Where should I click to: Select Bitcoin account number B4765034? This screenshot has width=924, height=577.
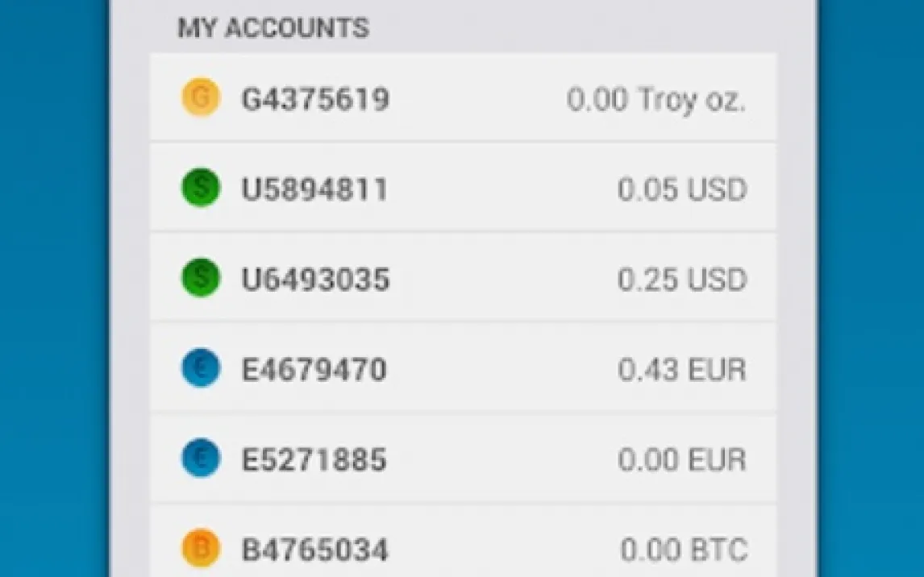[315, 550]
